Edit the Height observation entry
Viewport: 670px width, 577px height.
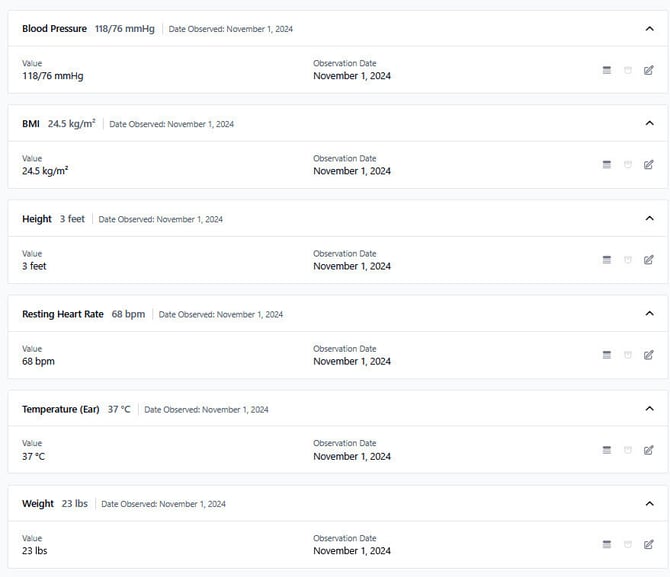[x=649, y=260]
